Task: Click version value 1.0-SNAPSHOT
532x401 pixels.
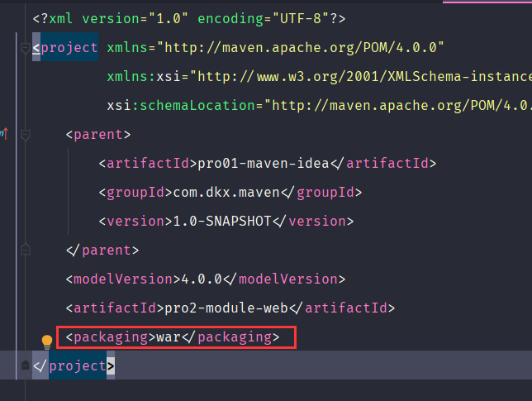Action: click(222, 222)
